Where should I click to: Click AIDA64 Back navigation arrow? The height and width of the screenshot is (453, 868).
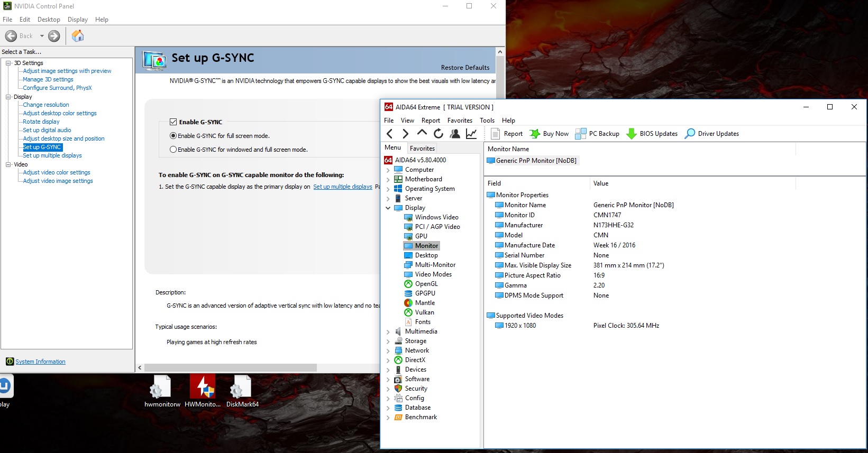point(390,134)
